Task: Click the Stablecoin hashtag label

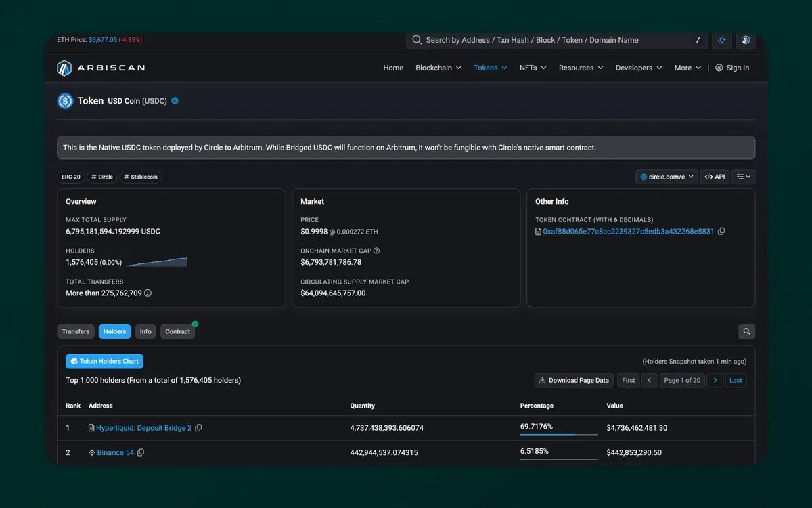Action: [x=141, y=177]
